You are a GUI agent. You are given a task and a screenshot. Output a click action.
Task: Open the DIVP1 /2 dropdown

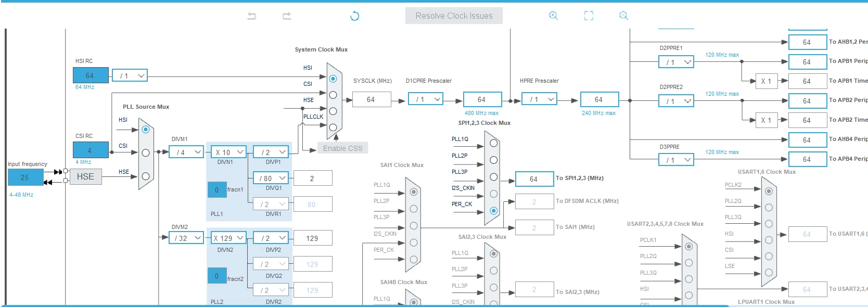(x=271, y=152)
